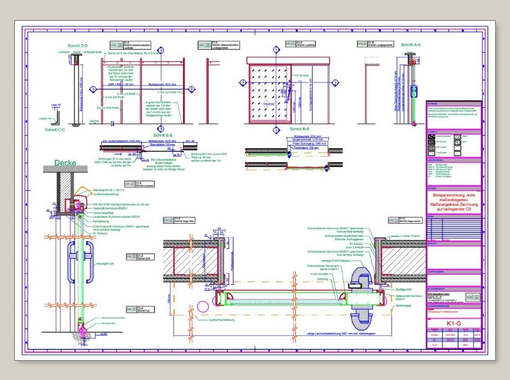Viewport: 510px width, 380px height.
Task: Select the dotted door leaf panel in elevation
Action: 270,93
